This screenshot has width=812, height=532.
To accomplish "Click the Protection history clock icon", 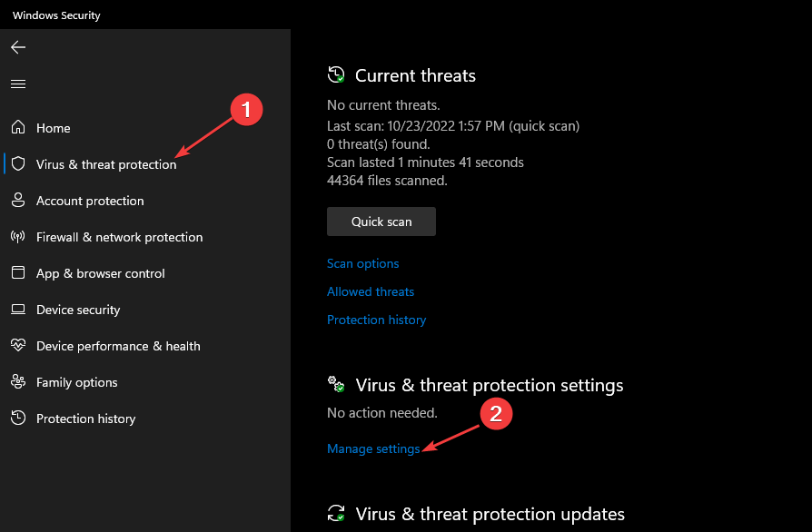I will click(18, 419).
